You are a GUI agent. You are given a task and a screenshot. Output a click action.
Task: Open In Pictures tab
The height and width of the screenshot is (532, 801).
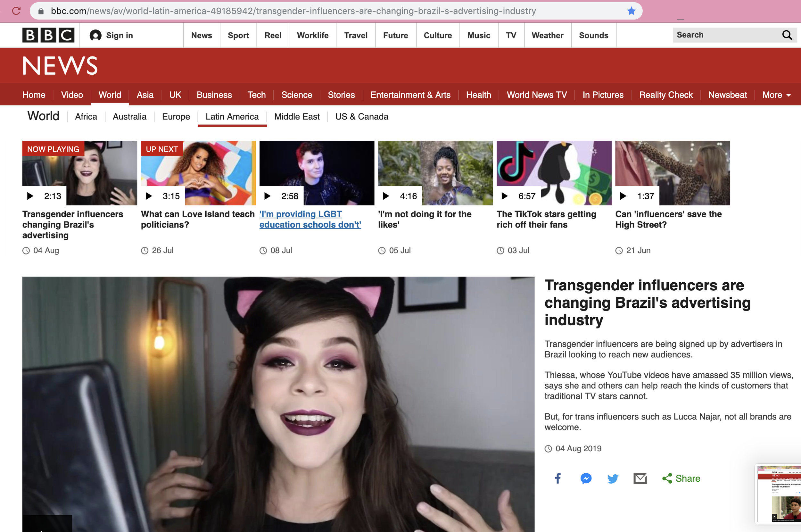coord(603,95)
